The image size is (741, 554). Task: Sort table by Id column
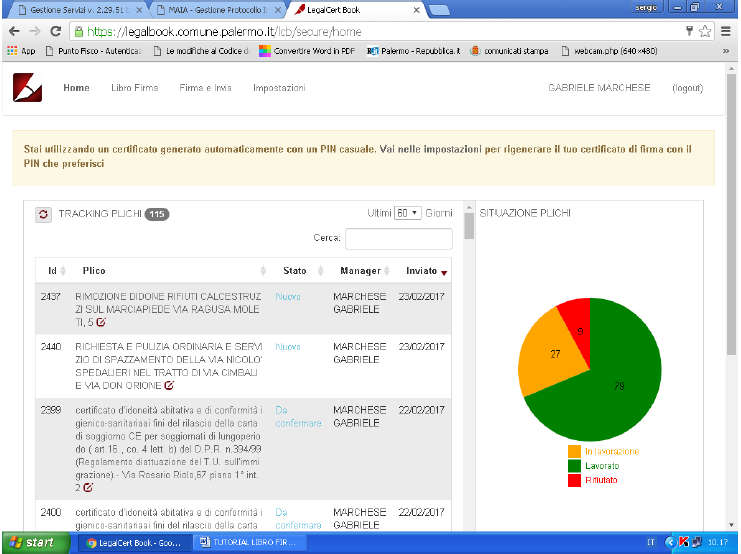click(x=56, y=271)
